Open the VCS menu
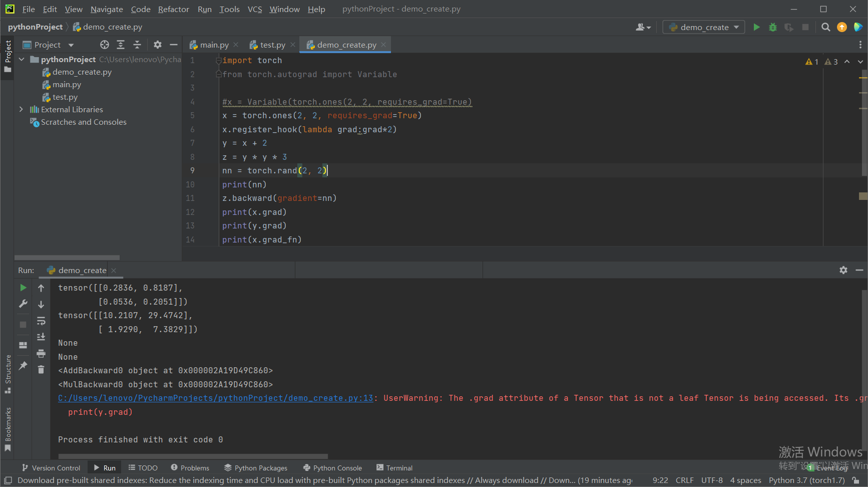868x487 pixels. pos(255,9)
